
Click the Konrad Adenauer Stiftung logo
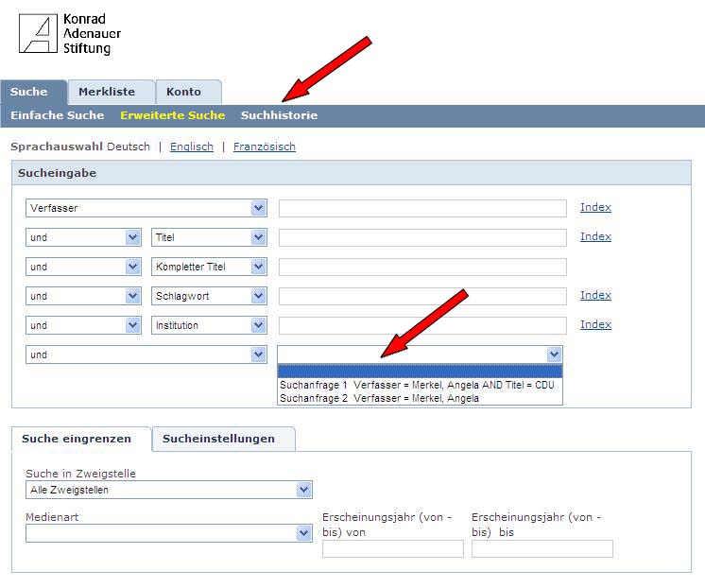click(71, 34)
